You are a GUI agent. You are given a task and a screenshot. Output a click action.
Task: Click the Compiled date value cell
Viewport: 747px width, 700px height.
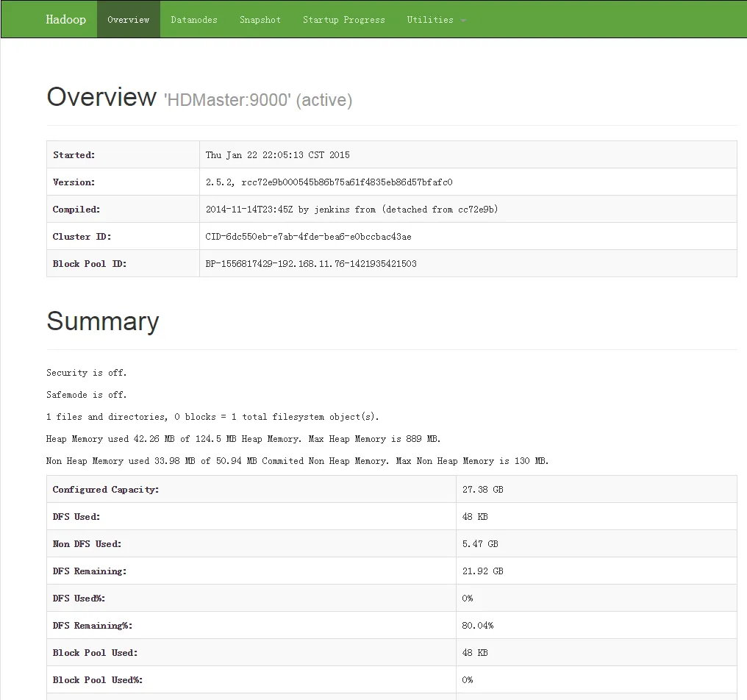pos(351,210)
